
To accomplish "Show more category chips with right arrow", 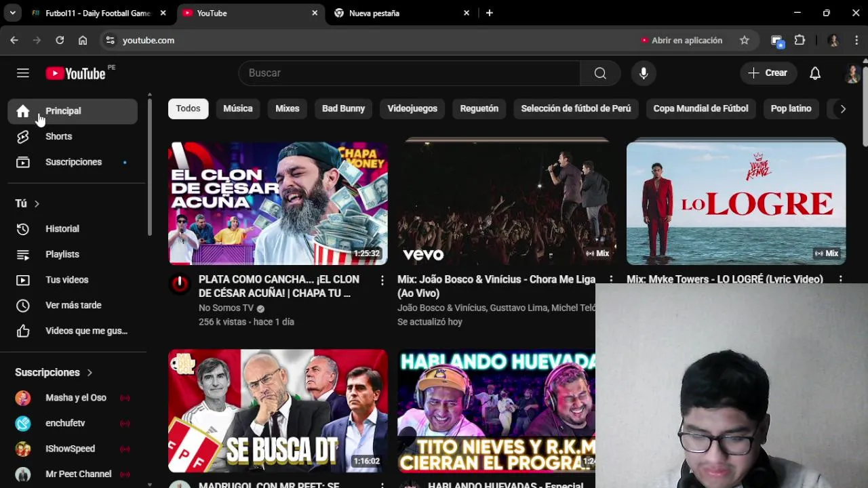I will pos(843,108).
